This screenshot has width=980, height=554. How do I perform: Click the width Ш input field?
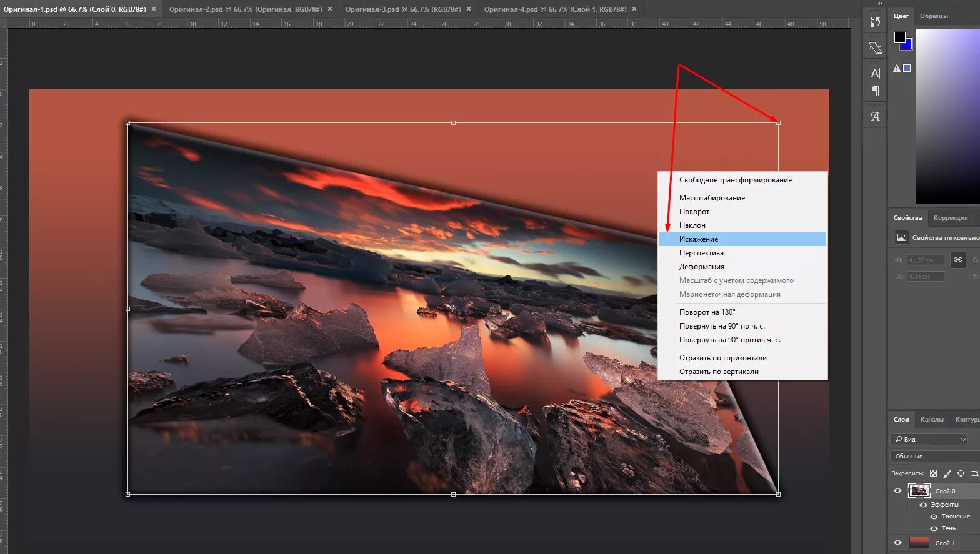tap(926, 260)
